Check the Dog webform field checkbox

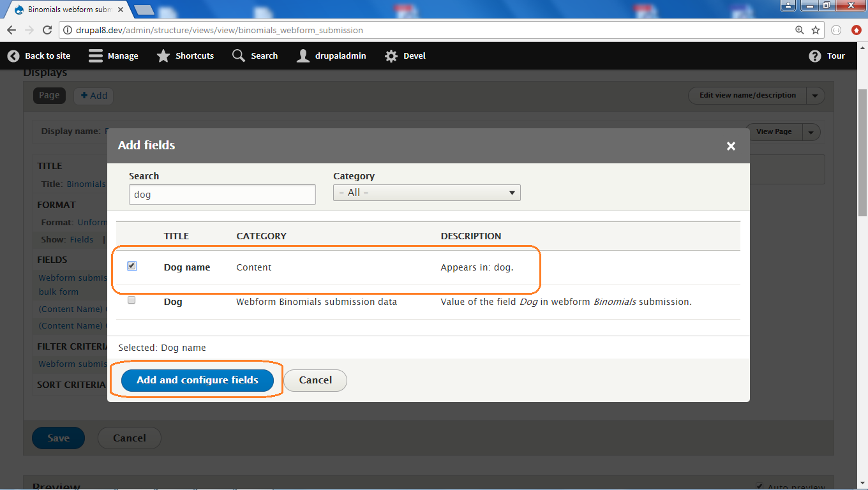(x=131, y=300)
